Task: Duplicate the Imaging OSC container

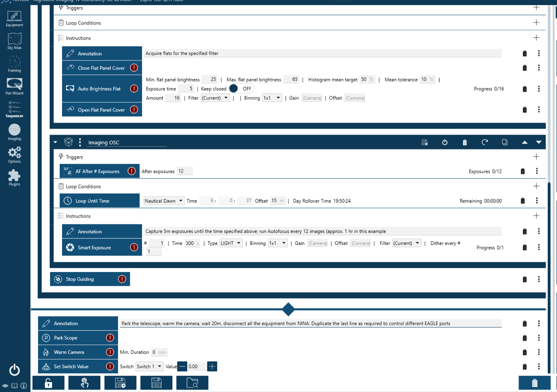Action: pyautogui.click(x=504, y=142)
